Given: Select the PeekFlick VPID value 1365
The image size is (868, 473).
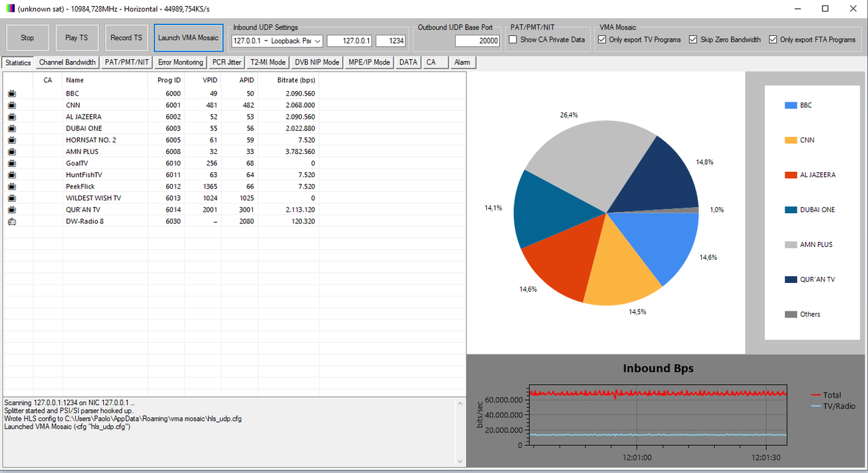Looking at the screenshot, I should pos(210,187).
